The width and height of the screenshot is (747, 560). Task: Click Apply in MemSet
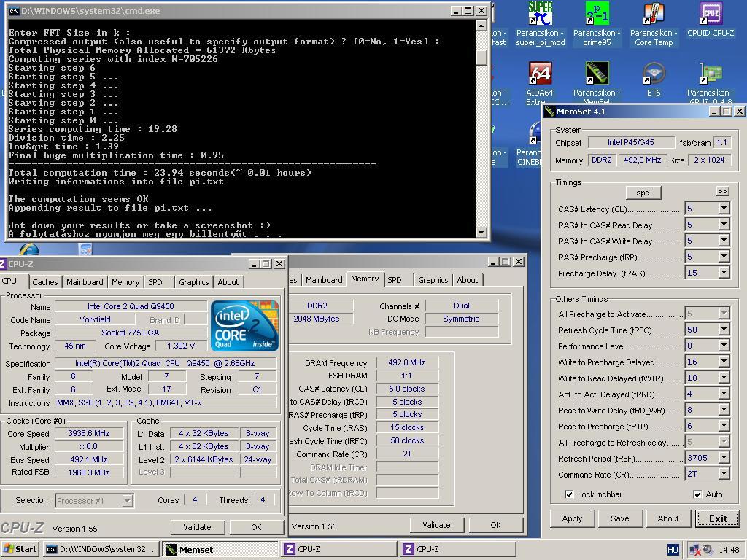point(572,518)
